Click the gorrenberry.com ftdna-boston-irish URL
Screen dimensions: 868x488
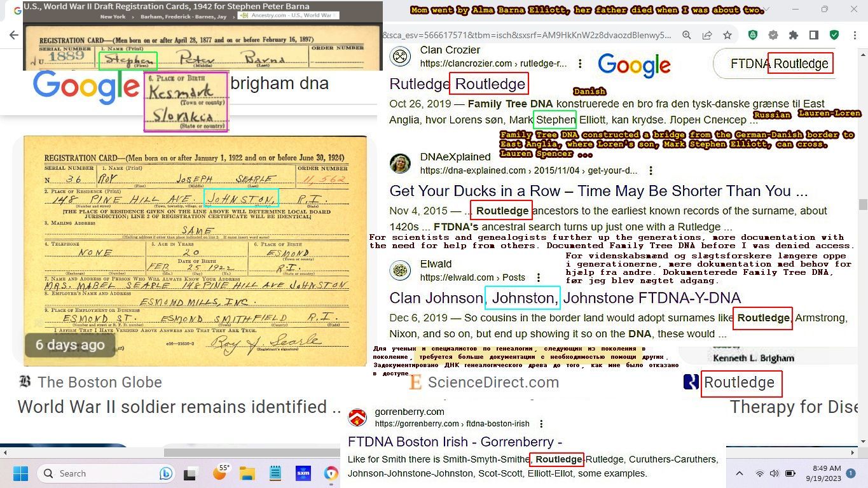452,424
